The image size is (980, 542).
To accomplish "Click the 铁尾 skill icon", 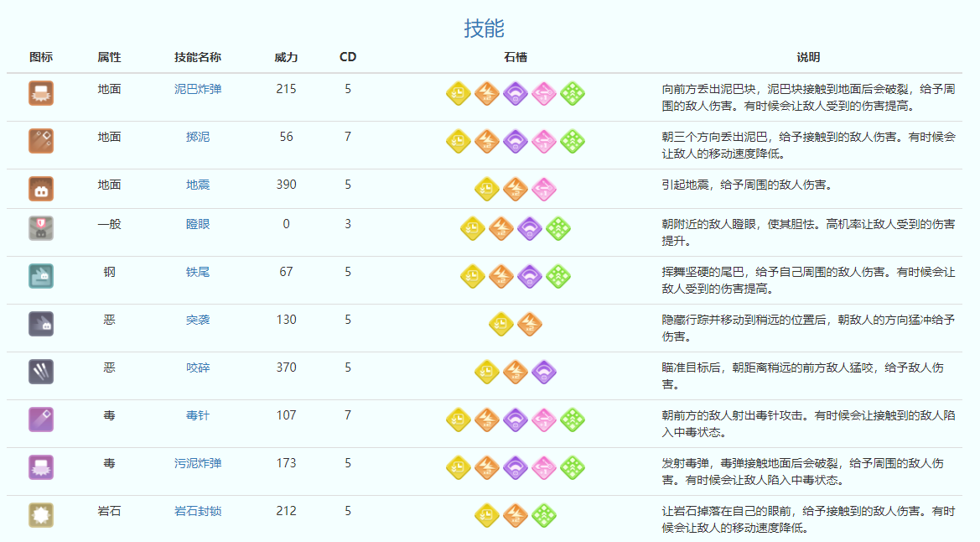I will [x=41, y=276].
